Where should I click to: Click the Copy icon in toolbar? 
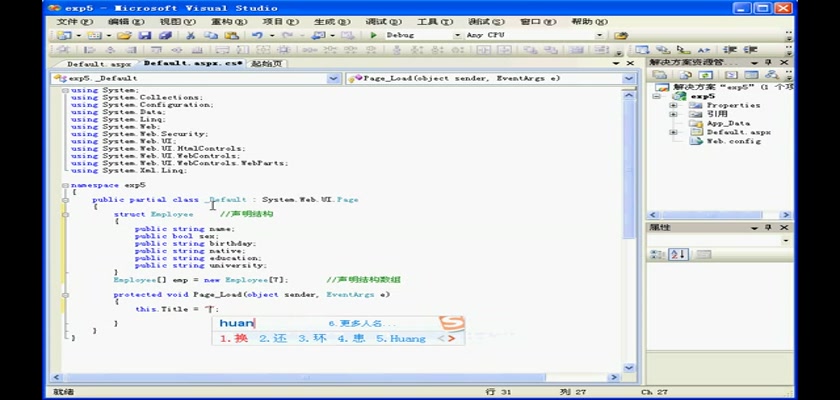(x=210, y=35)
